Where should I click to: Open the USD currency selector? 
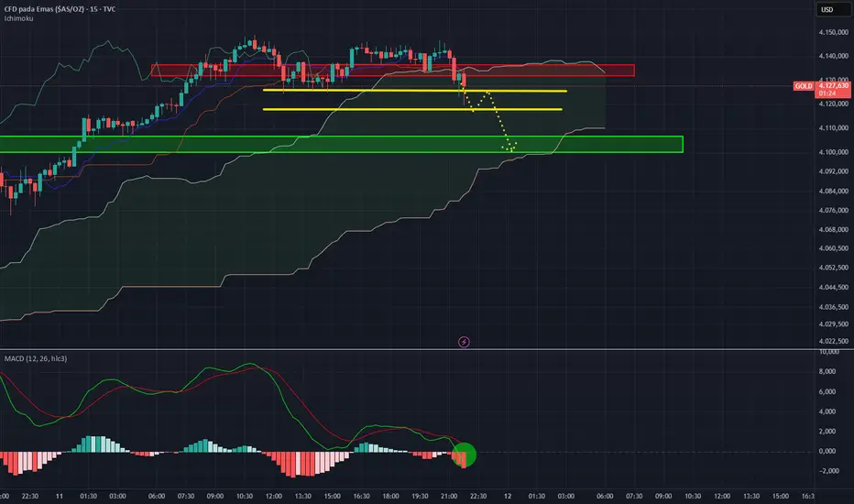827,9
